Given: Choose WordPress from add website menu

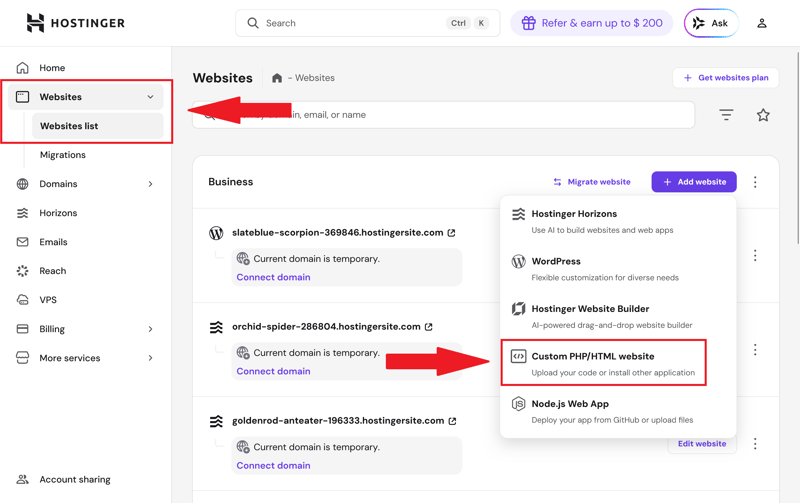Looking at the screenshot, I should (x=556, y=261).
